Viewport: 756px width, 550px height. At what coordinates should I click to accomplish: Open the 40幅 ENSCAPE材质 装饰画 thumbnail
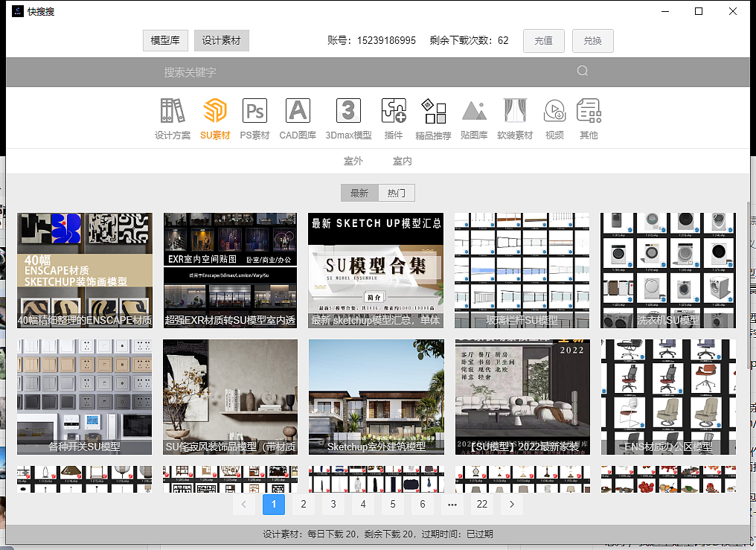click(x=85, y=270)
